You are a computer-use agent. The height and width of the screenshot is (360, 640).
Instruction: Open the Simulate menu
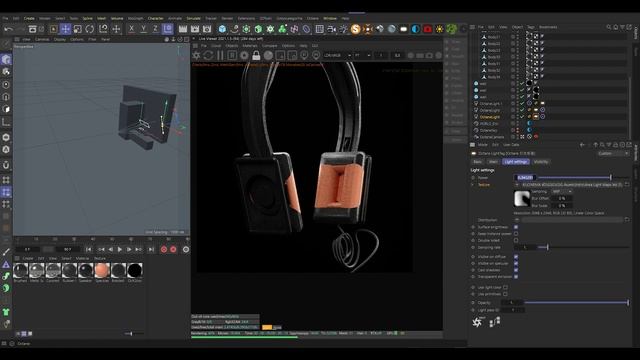point(193,18)
